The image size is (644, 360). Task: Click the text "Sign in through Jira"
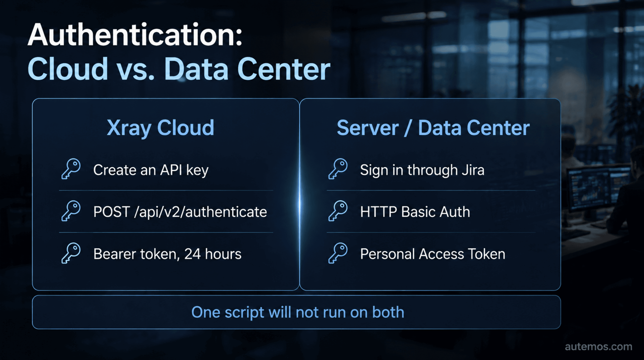422,170
